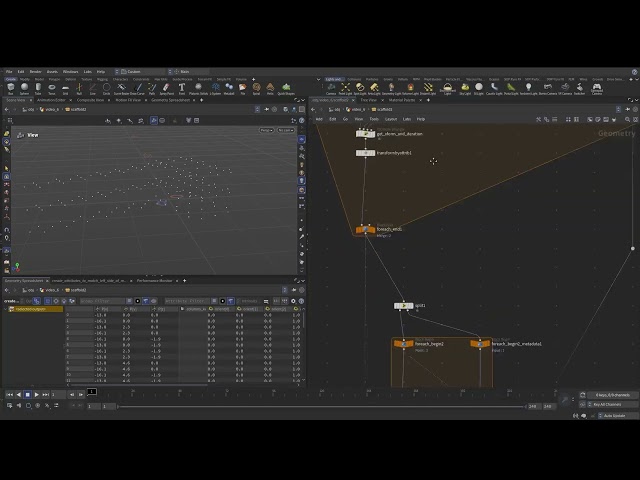640x480 pixels.
Task: Open the network editor Tools menu
Action: point(374,119)
